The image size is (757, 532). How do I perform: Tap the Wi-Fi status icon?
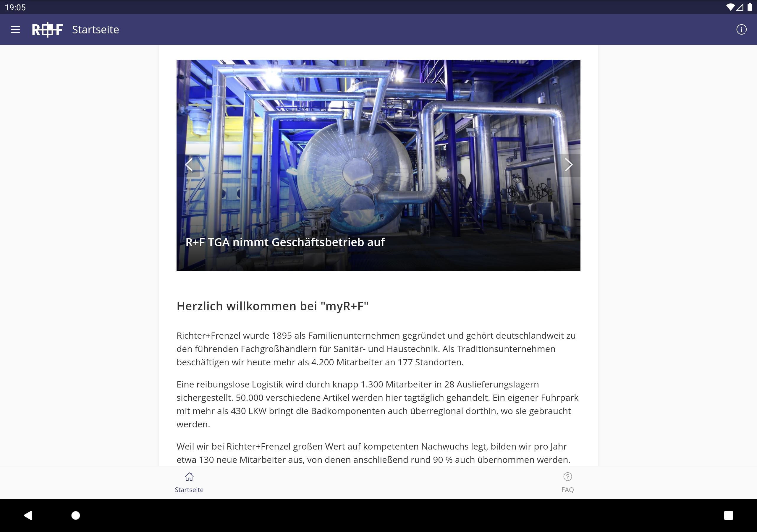pyautogui.click(x=730, y=7)
